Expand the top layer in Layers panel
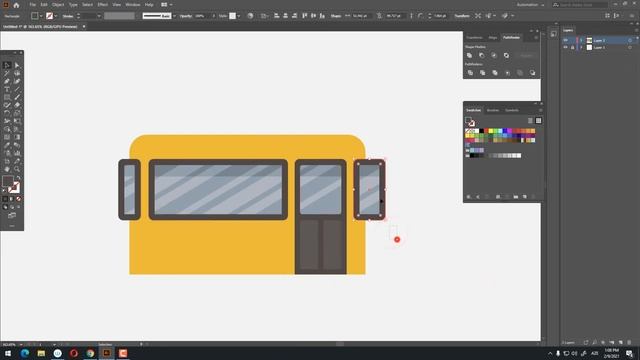The height and width of the screenshot is (360, 640). coord(581,40)
